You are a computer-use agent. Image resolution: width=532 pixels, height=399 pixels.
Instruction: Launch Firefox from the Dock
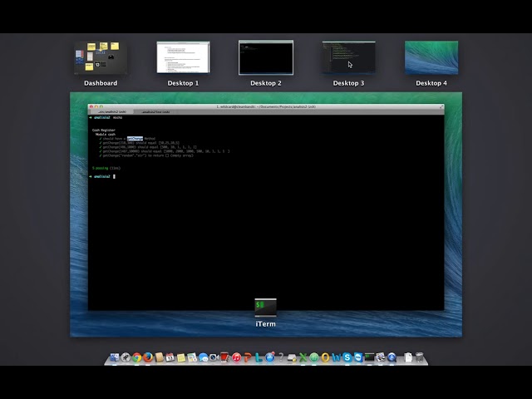(148, 357)
